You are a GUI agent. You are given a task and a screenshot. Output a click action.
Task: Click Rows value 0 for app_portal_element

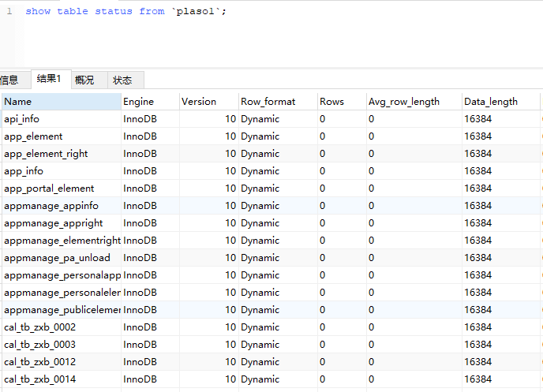pyautogui.click(x=342, y=189)
